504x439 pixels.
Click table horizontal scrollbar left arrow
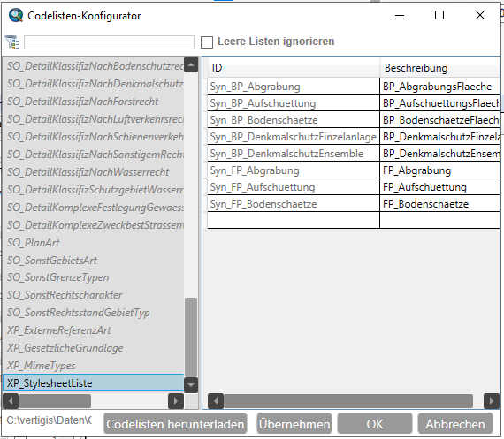coord(216,401)
